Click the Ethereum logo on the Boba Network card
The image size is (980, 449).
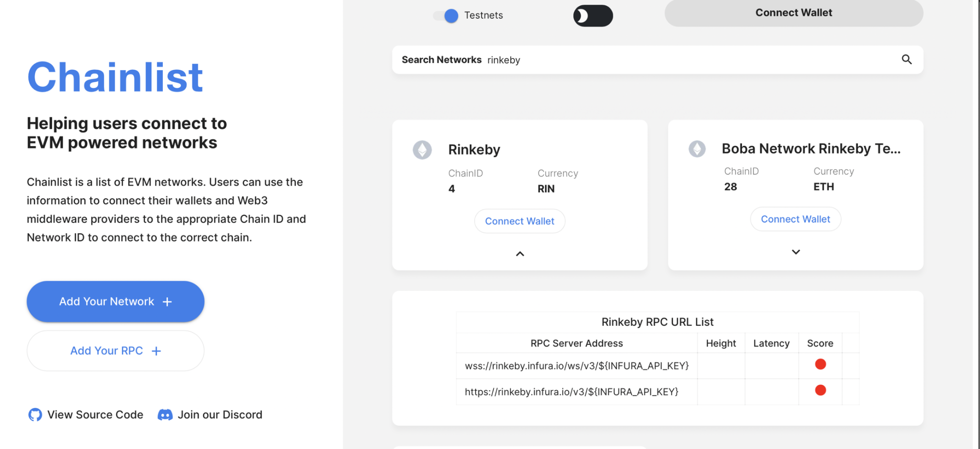697,149
